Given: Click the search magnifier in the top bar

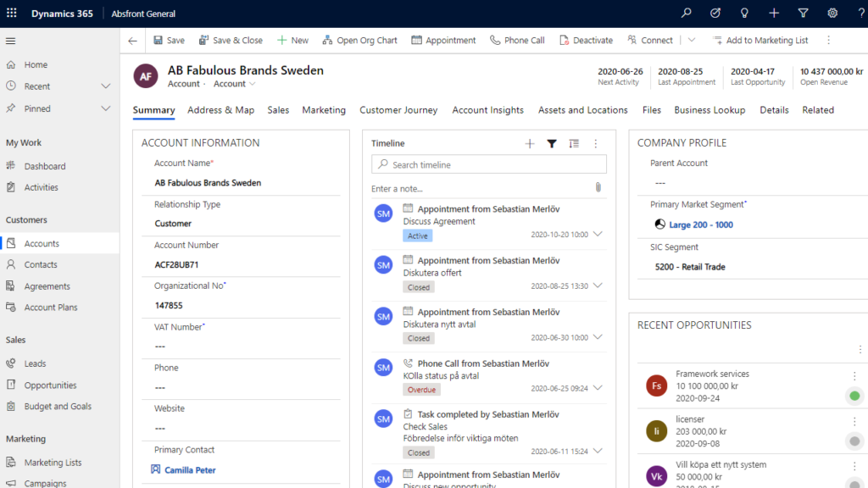Looking at the screenshot, I should (x=687, y=14).
